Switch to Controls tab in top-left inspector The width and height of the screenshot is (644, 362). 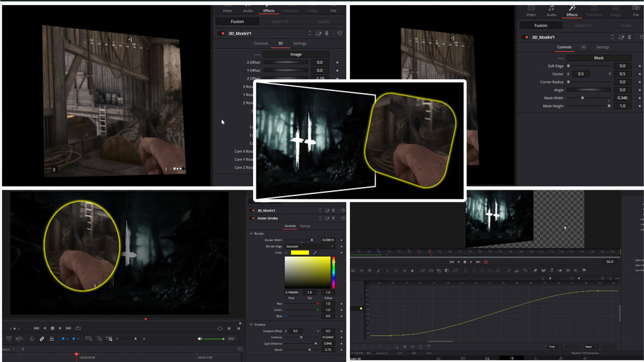point(261,43)
